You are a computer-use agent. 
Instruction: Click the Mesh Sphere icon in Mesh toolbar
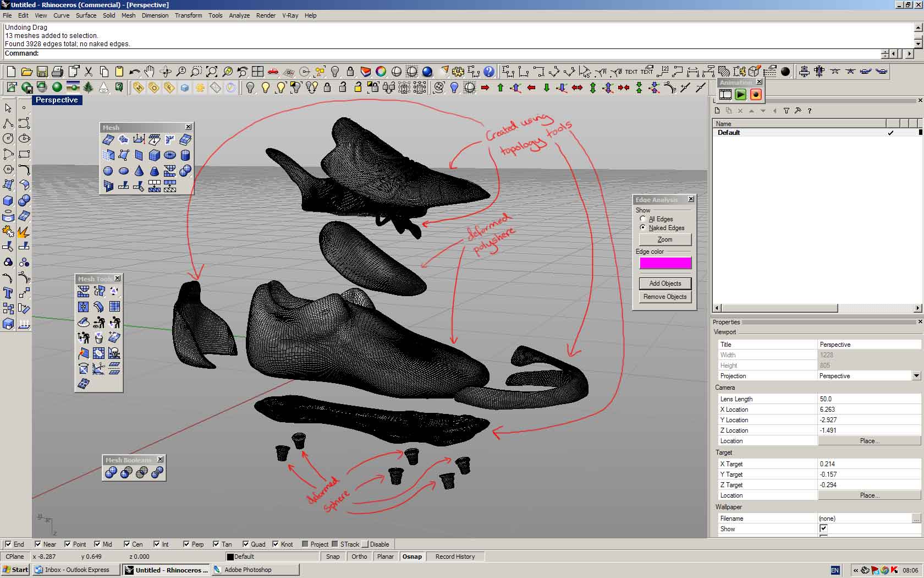pyautogui.click(x=108, y=171)
